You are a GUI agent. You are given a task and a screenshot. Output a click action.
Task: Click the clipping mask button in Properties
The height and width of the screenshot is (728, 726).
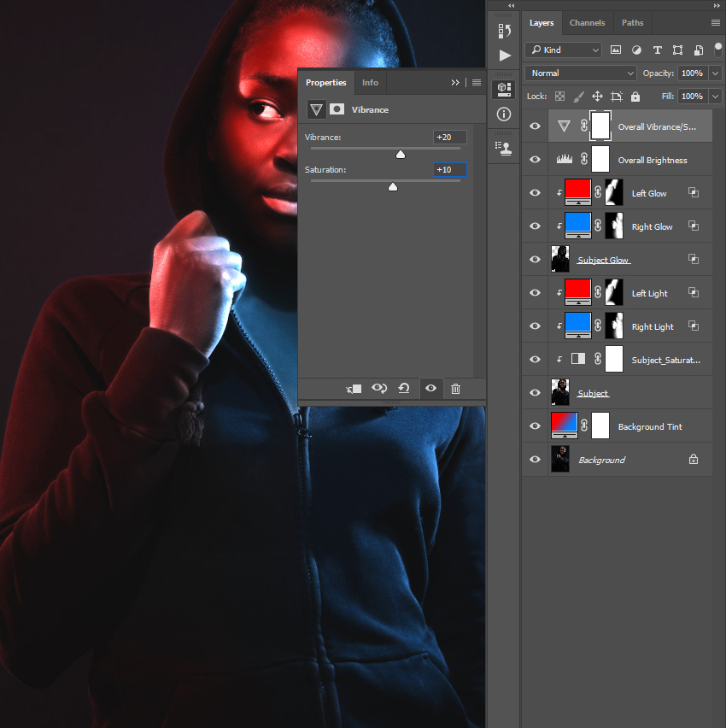(353, 389)
